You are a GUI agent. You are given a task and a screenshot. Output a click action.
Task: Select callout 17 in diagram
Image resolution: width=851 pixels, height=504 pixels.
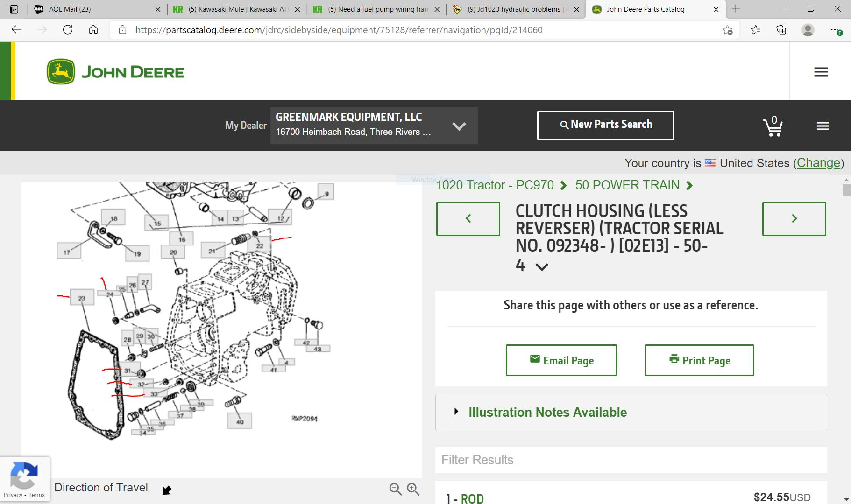pyautogui.click(x=69, y=252)
